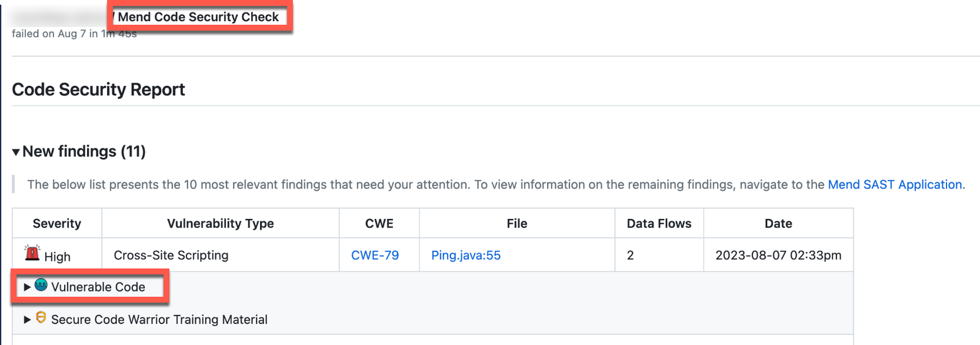Click the Date column header

[778, 224]
